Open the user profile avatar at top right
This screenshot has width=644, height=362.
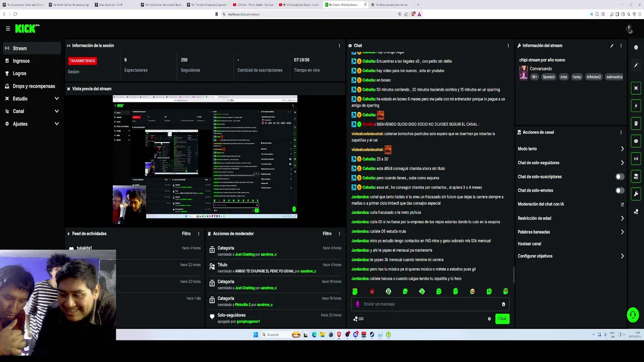[x=629, y=29]
